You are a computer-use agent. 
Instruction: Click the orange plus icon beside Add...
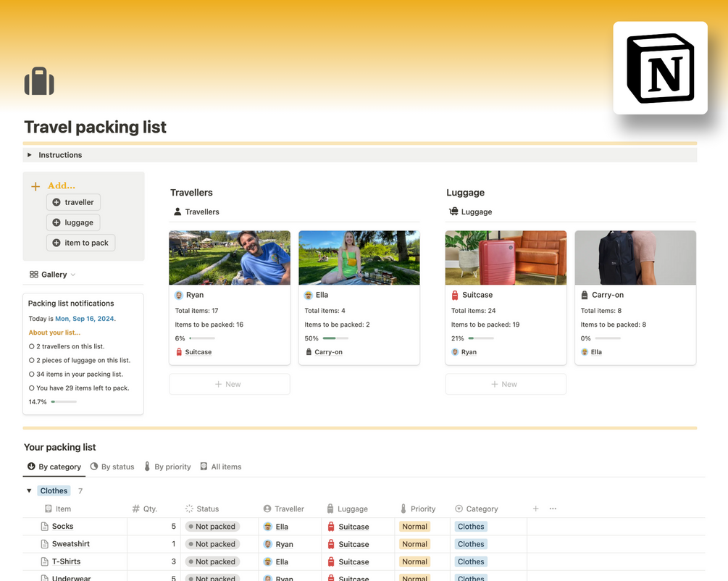(35, 186)
